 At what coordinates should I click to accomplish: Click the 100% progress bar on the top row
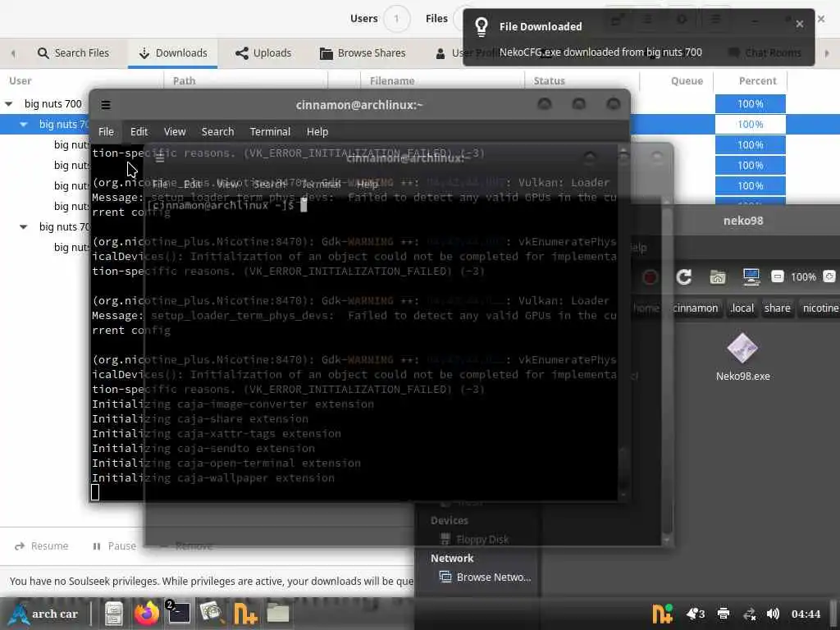point(750,104)
